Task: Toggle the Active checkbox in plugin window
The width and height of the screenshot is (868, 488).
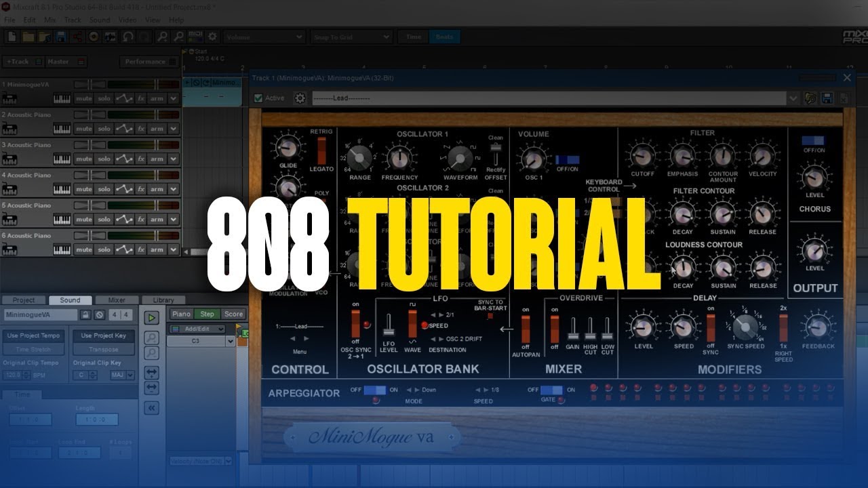Action: pos(258,98)
